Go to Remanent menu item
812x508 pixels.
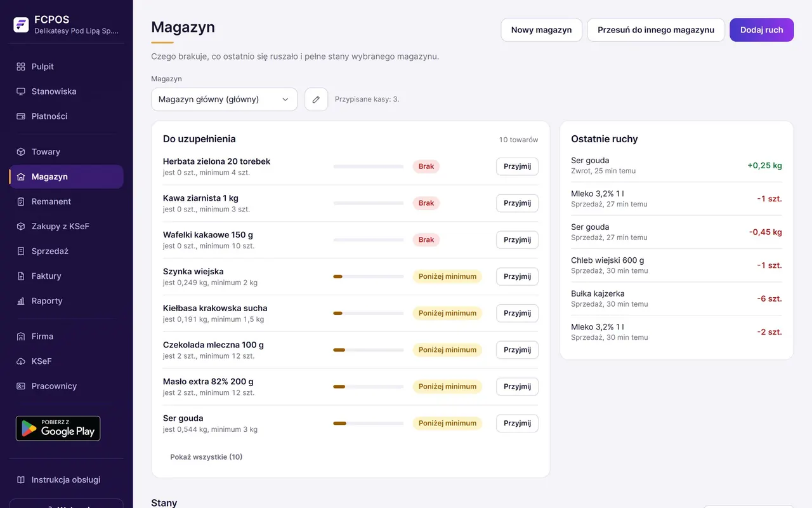coord(66,201)
